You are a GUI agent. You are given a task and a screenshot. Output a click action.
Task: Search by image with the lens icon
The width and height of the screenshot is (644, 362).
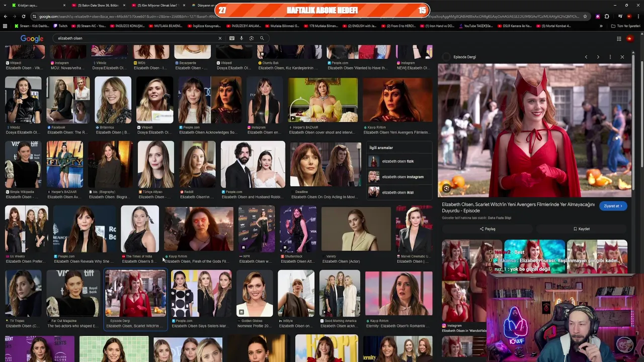[x=252, y=38]
